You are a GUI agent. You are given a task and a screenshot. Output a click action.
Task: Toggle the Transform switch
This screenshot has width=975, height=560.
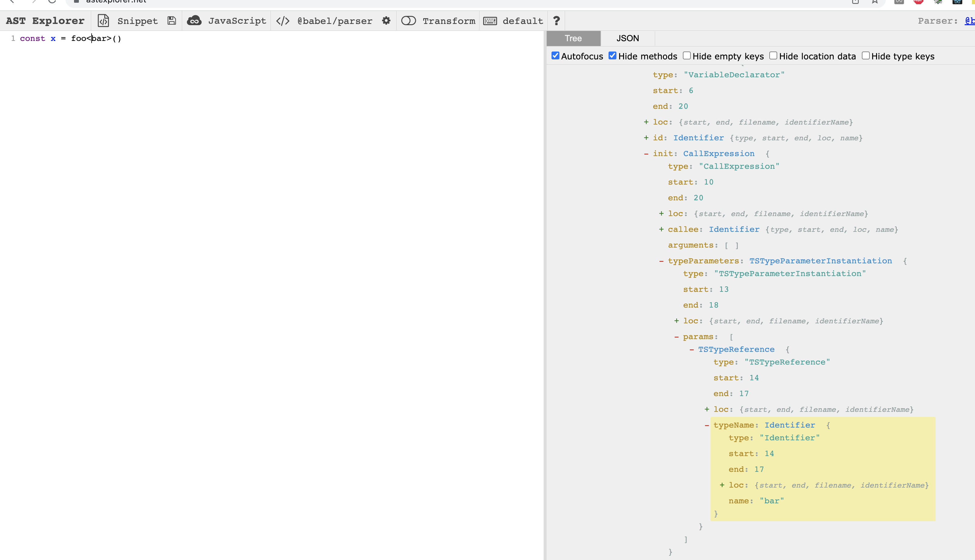click(408, 21)
